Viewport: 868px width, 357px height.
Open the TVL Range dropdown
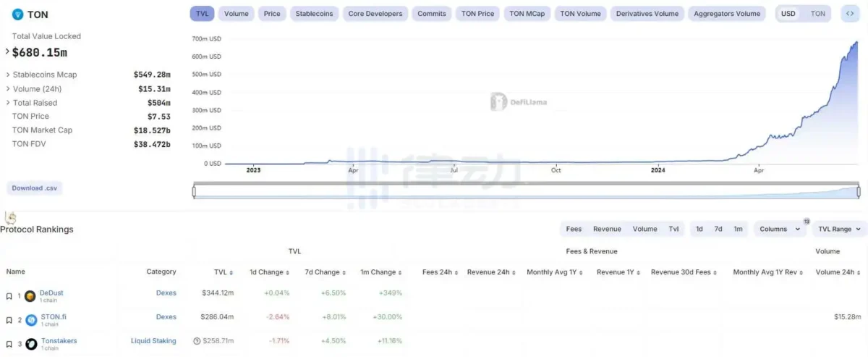(839, 229)
